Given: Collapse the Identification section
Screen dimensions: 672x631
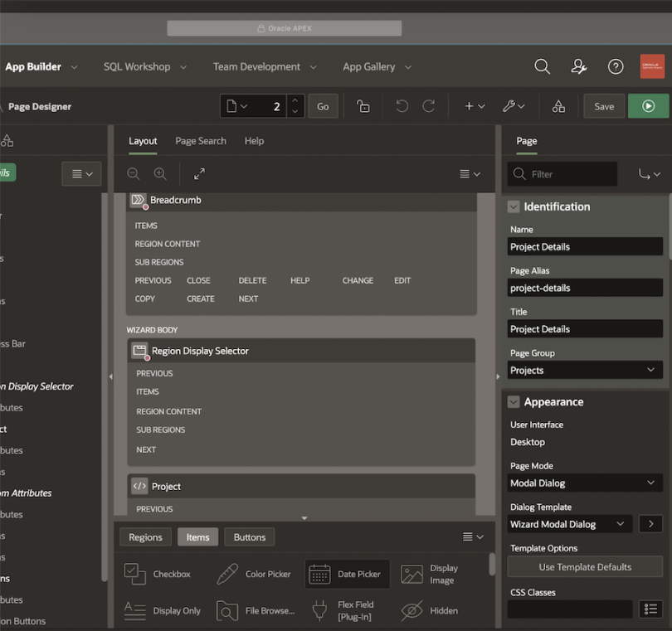Looking at the screenshot, I should click(x=515, y=206).
